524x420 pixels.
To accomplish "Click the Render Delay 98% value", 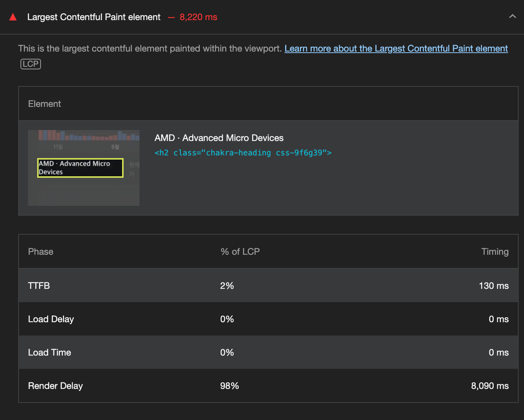I will (229, 386).
